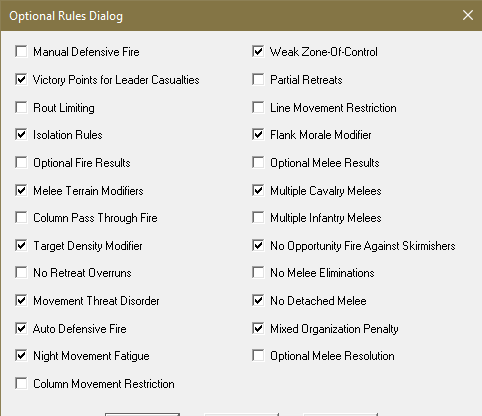Uncheck Weak Zone-Of-Control
482x416 pixels.
tap(258, 52)
